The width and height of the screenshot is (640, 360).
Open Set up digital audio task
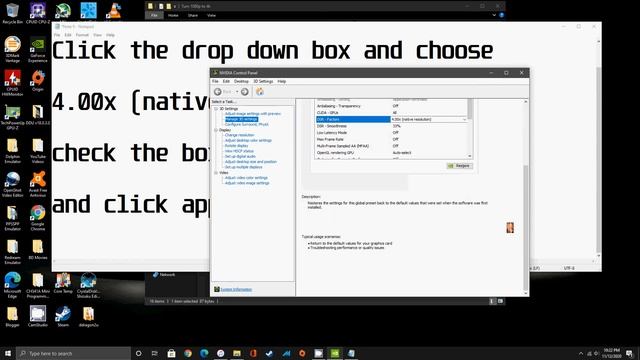240,156
